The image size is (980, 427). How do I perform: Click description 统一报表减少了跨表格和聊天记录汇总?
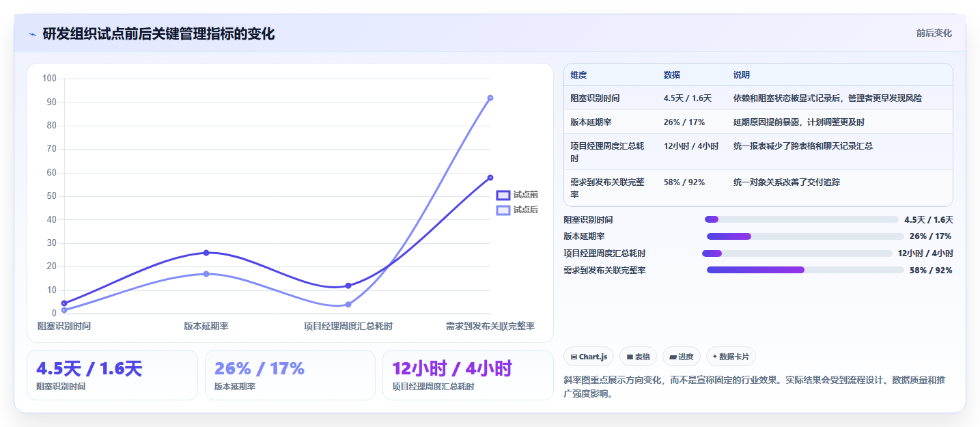[803, 146]
